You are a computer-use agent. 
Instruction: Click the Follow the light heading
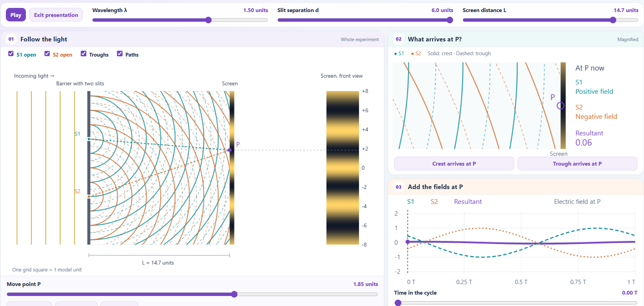44,39
